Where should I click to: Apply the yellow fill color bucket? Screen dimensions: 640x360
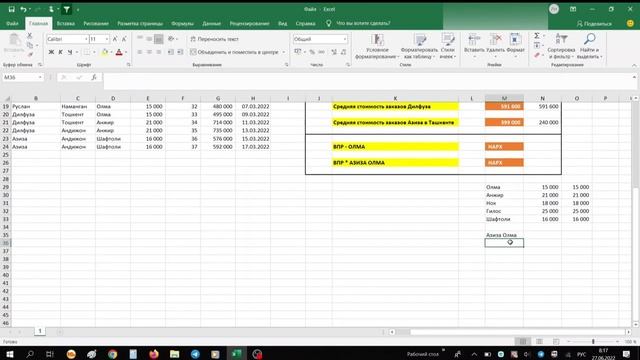[x=105, y=52]
